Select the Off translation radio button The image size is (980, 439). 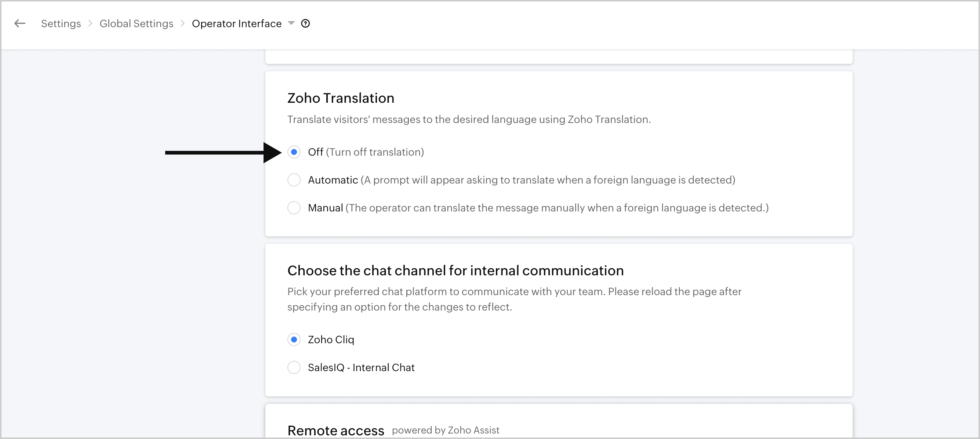294,152
